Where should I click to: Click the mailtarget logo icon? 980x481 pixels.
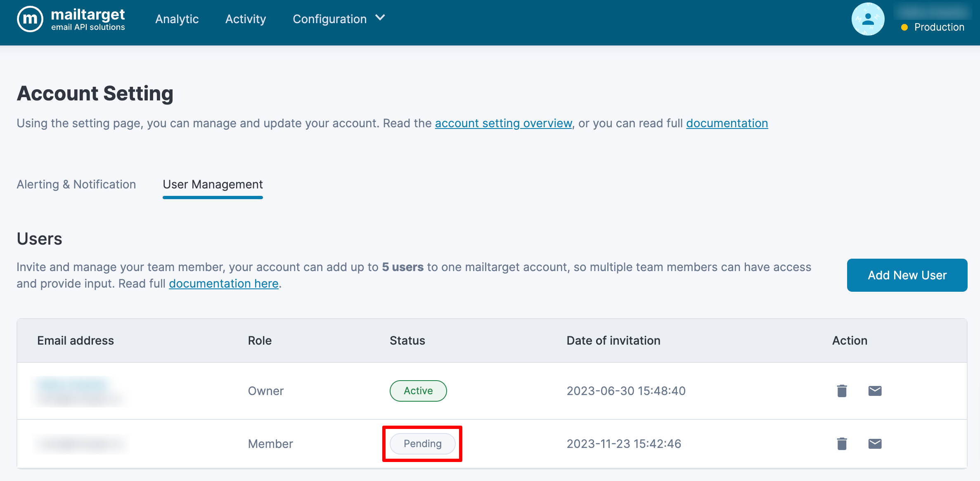click(30, 19)
